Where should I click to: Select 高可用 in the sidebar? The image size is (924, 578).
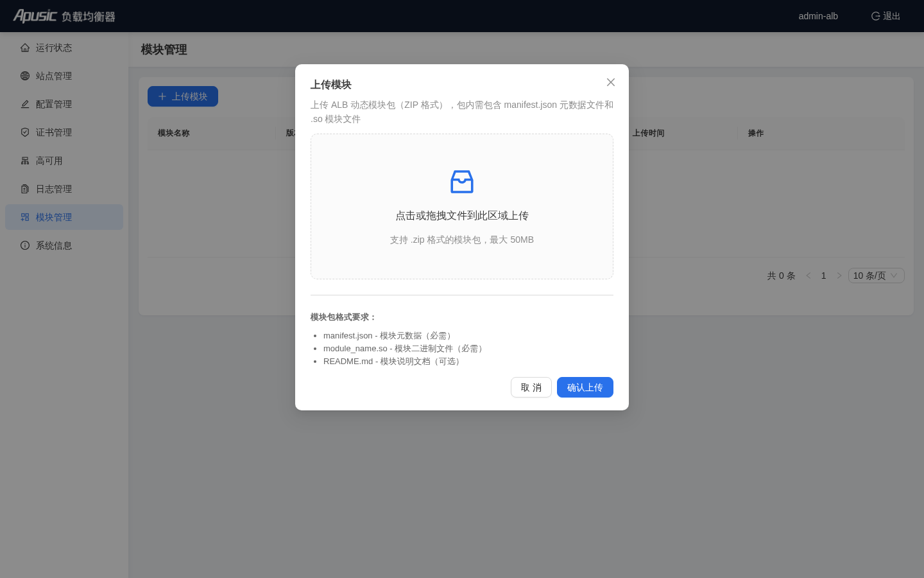click(64, 161)
